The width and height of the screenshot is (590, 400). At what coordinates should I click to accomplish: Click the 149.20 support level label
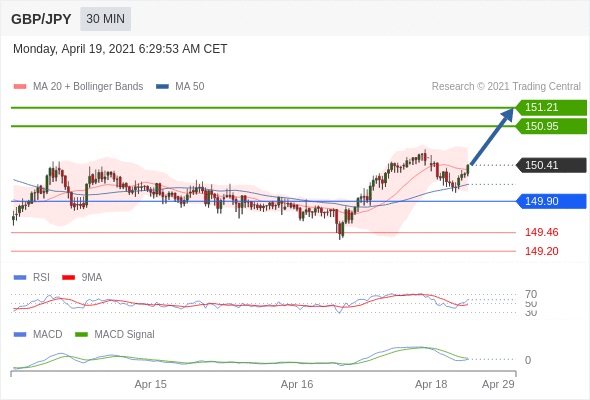[x=541, y=251]
